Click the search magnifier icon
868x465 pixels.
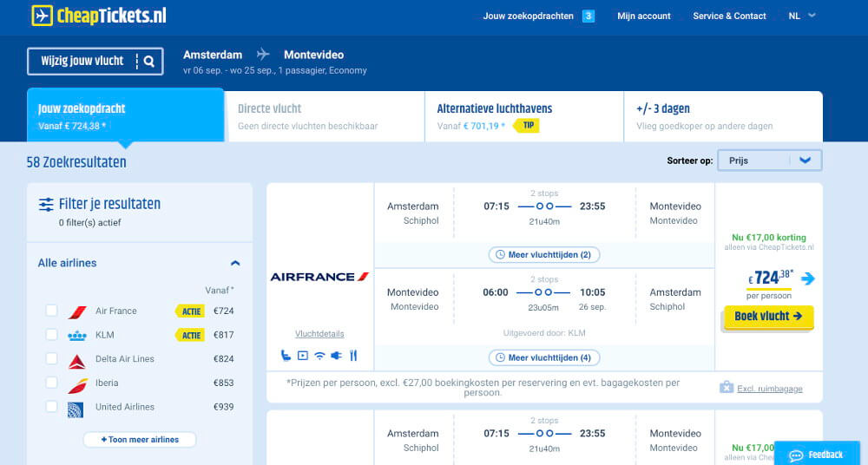click(x=149, y=61)
